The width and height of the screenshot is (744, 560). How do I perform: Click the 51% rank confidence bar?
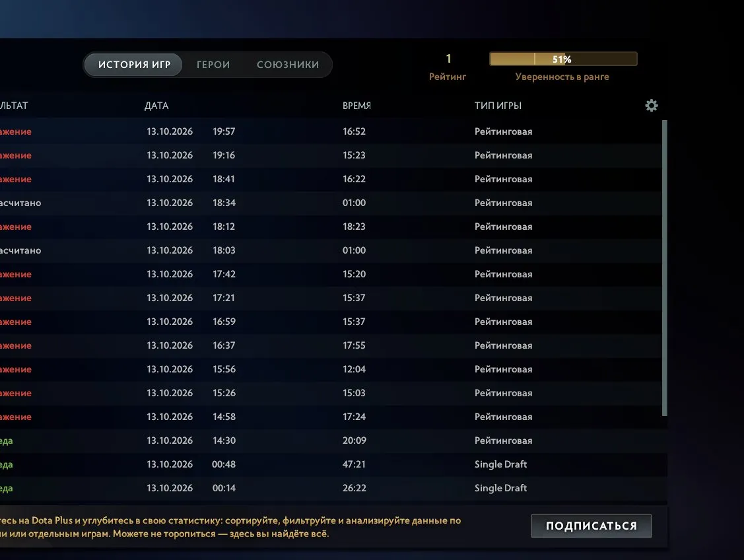click(563, 59)
